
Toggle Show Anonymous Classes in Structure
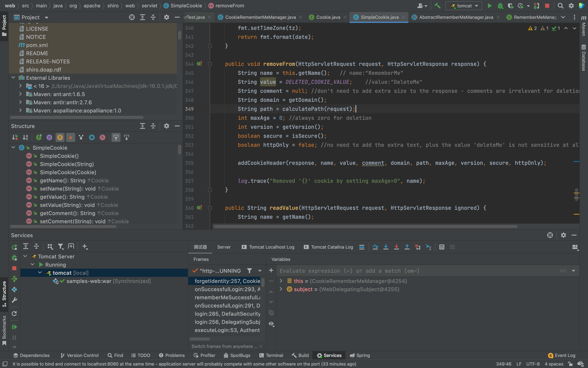92,138
